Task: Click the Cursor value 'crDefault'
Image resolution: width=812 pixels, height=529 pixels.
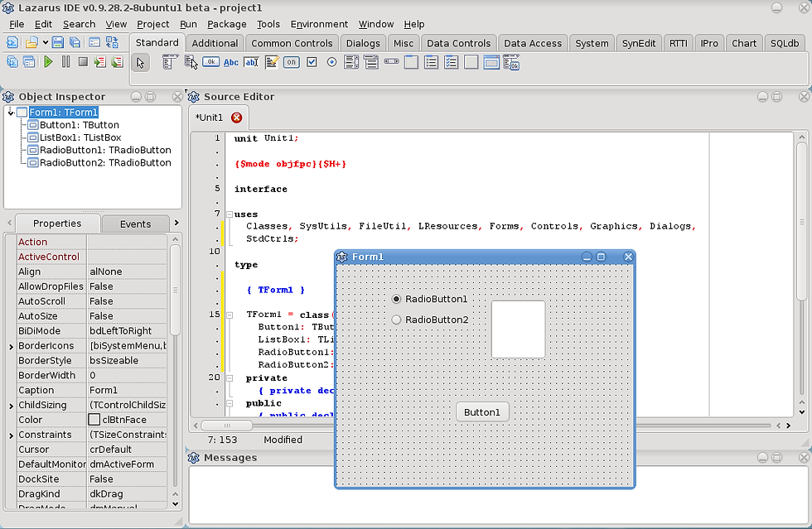Action: pyautogui.click(x=128, y=450)
